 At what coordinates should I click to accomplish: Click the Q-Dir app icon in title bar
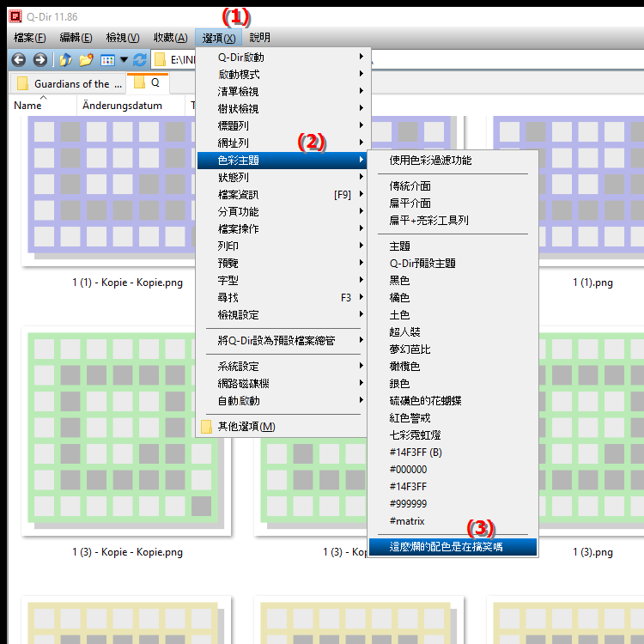pyautogui.click(x=15, y=16)
